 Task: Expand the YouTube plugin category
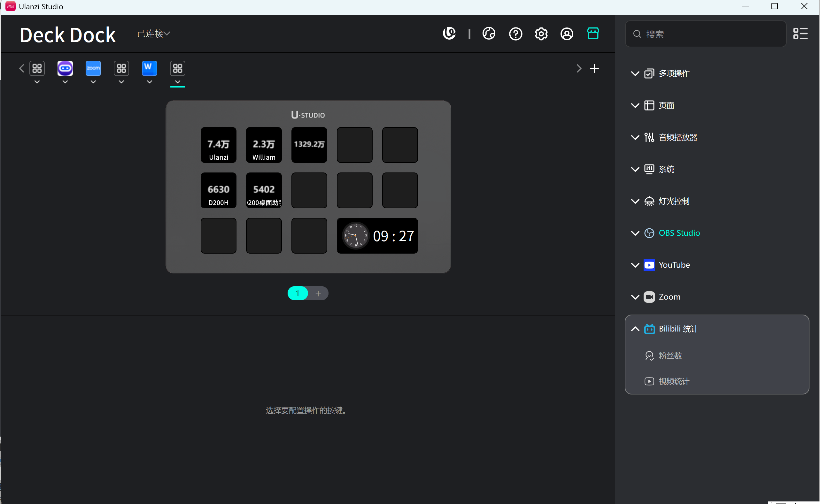pyautogui.click(x=674, y=265)
